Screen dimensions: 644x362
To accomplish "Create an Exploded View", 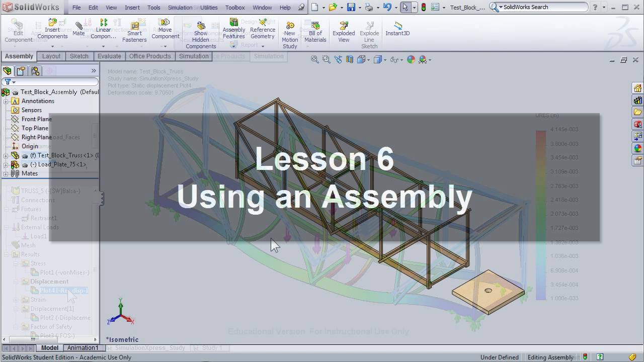I will [344, 32].
